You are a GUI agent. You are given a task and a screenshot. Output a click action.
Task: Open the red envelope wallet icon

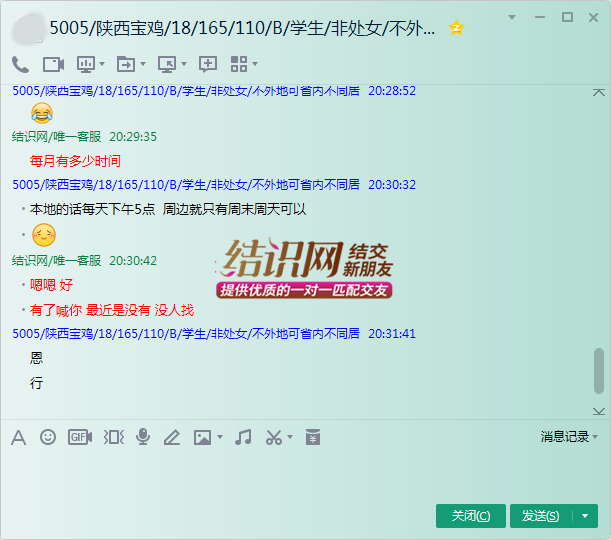[313, 437]
